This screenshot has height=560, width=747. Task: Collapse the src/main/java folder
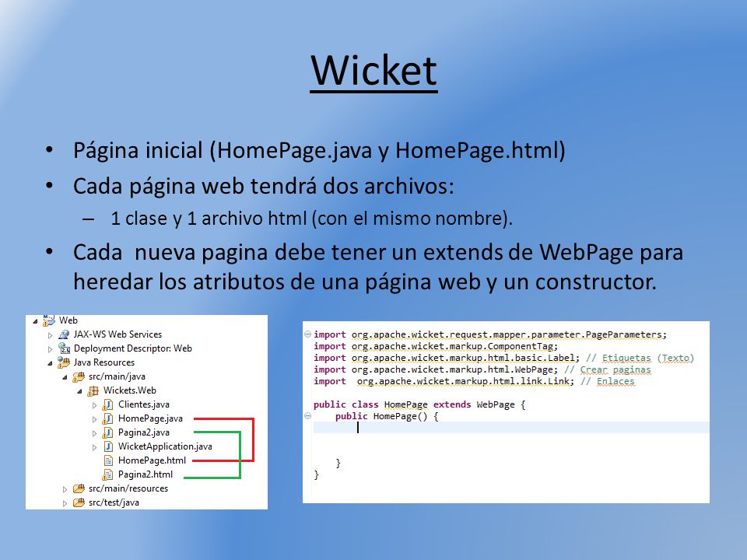click(x=65, y=377)
